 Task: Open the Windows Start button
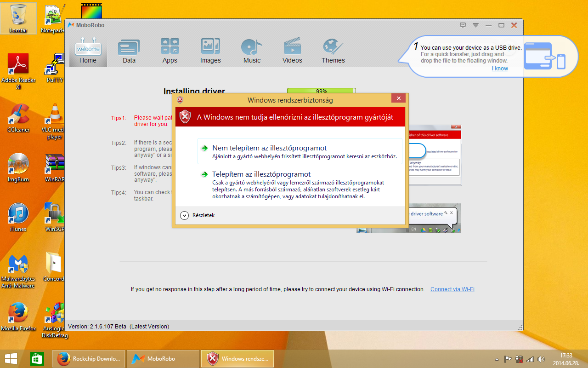[11, 358]
